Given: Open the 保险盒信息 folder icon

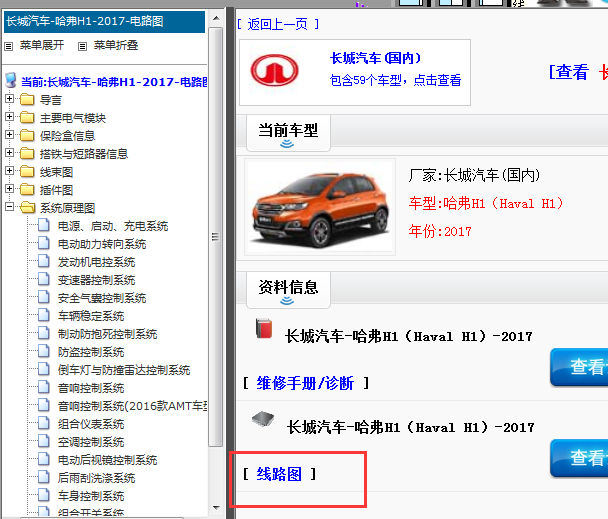Looking at the screenshot, I should tap(27, 135).
